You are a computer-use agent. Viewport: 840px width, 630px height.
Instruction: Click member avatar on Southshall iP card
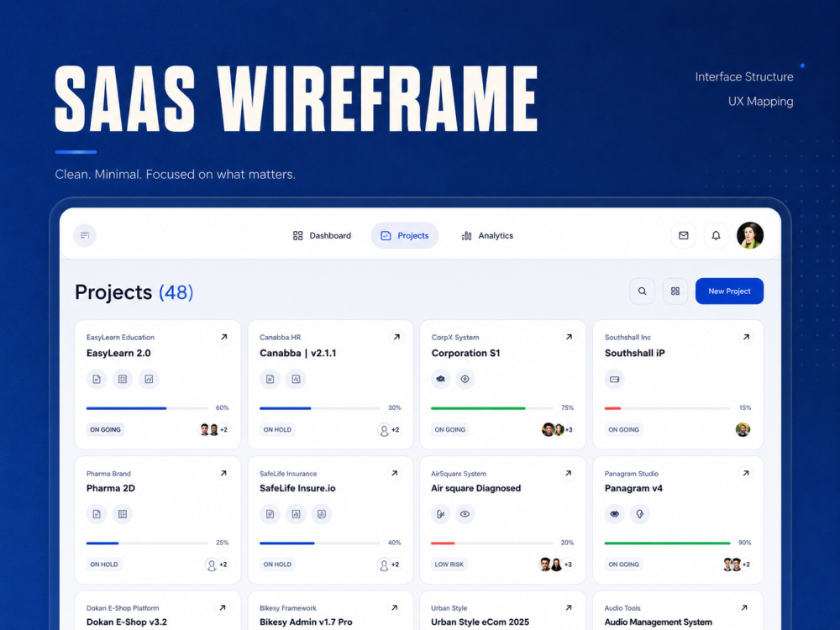pos(743,429)
